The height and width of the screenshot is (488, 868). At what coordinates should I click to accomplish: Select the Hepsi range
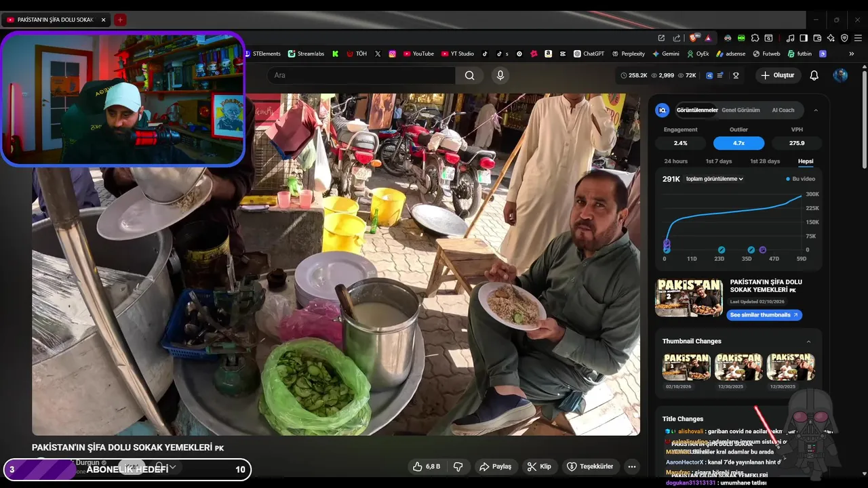(x=806, y=161)
